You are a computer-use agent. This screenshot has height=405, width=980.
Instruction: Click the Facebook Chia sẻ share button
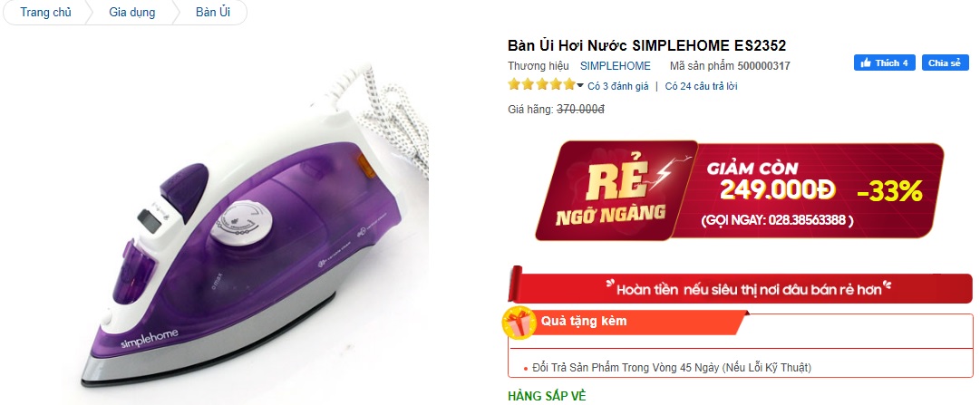pyautogui.click(x=945, y=63)
